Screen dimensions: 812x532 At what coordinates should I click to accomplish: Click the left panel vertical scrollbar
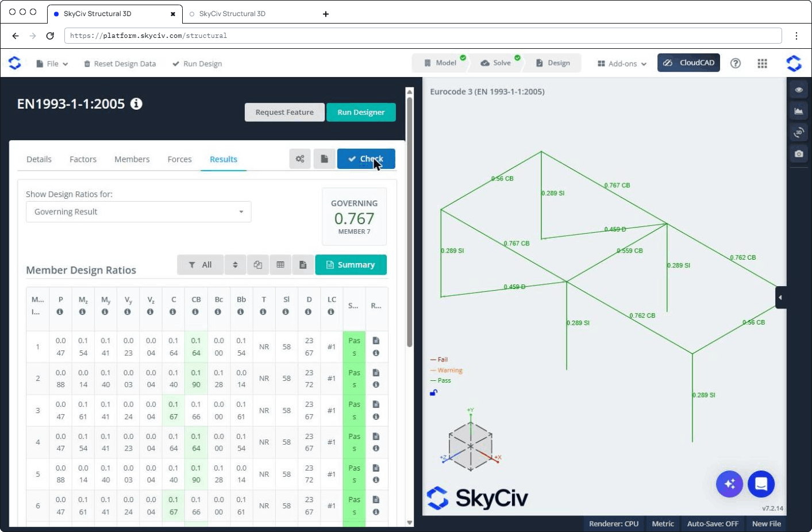point(410,222)
